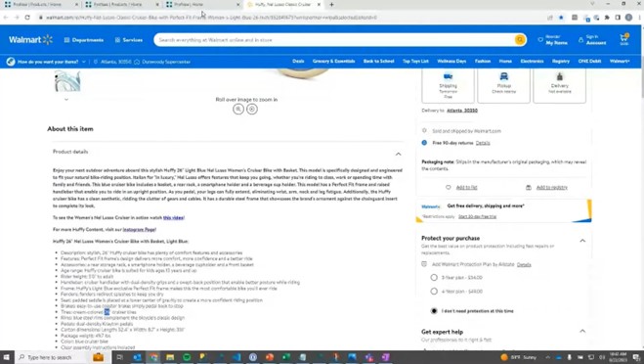Go back in browser history
Image resolution: width=644 pixels, height=364 pixels.
point(6,18)
